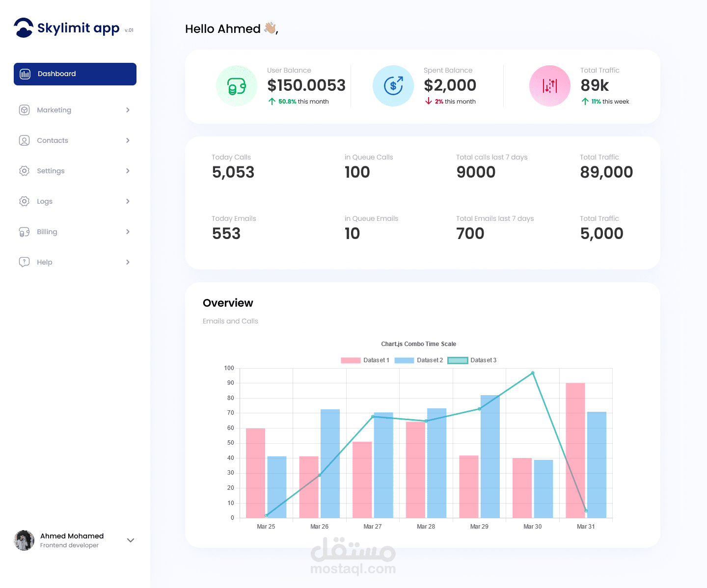
Task: Click the $2,000 Spent Balance value
Action: coord(450,85)
